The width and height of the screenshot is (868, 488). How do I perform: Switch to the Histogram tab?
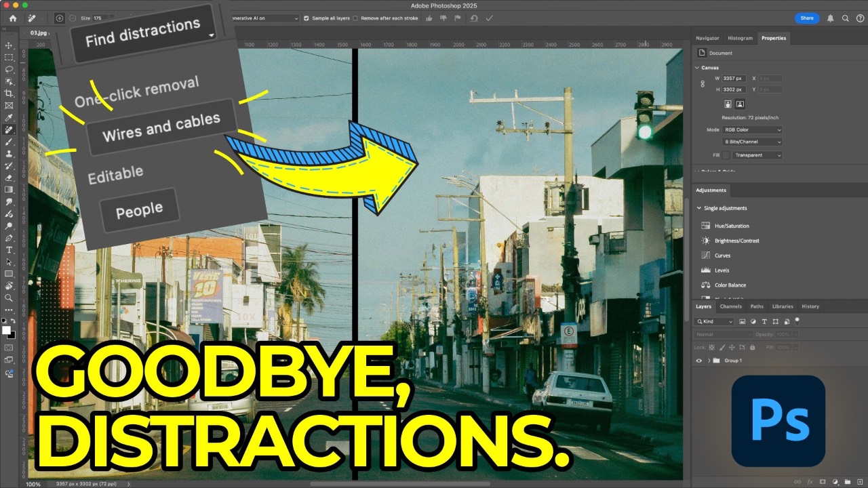click(x=740, y=38)
